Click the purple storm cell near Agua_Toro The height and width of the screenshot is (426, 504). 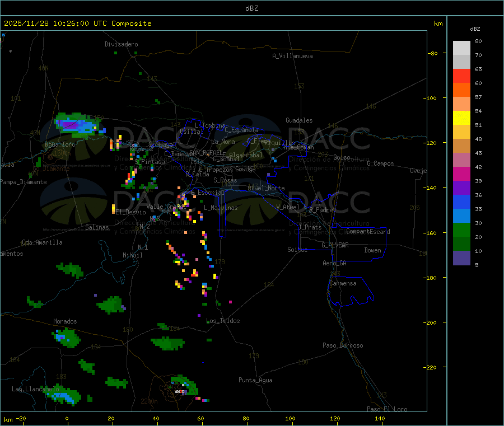click(71, 125)
